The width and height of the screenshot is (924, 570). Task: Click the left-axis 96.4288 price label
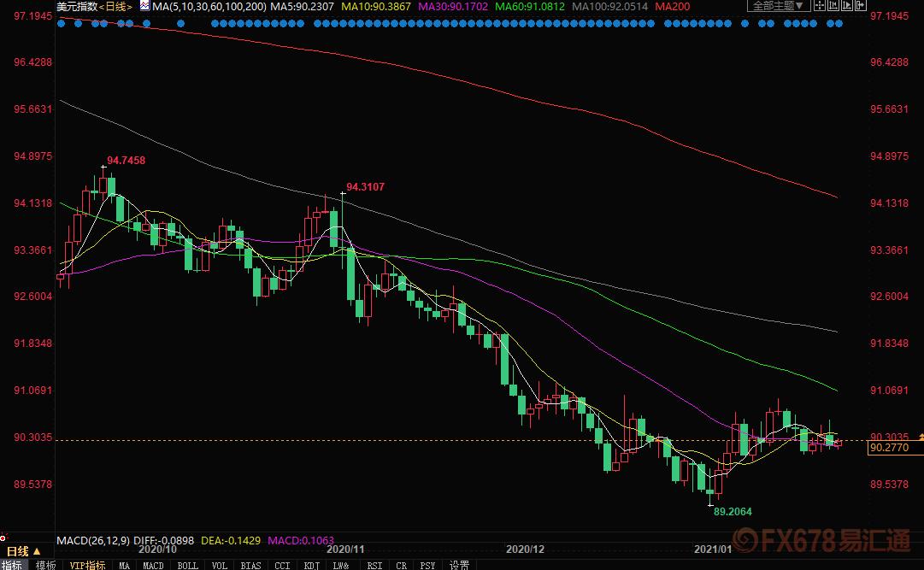(x=33, y=62)
